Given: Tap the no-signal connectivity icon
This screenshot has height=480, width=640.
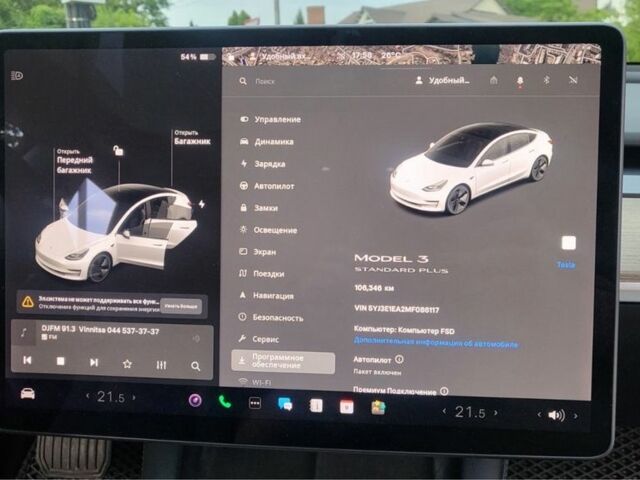Looking at the screenshot, I should coord(573,80).
